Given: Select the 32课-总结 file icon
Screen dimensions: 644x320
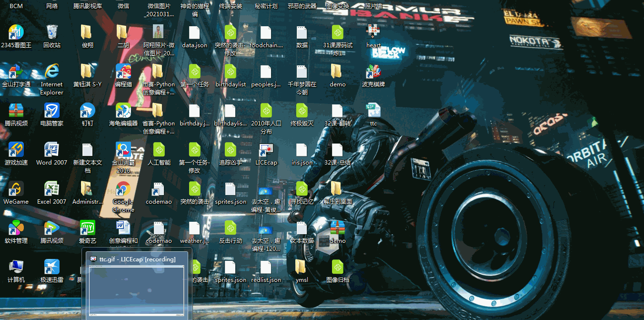Looking at the screenshot, I should pos(338,150).
